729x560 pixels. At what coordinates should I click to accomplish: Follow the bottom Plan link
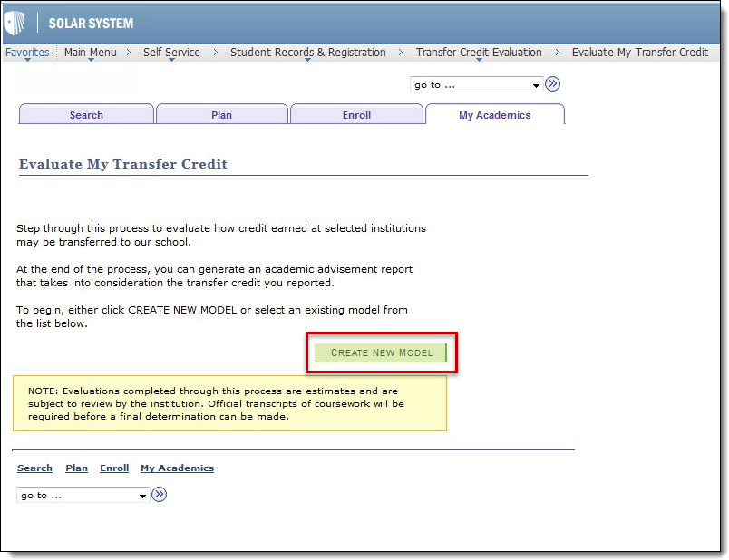[x=76, y=468]
